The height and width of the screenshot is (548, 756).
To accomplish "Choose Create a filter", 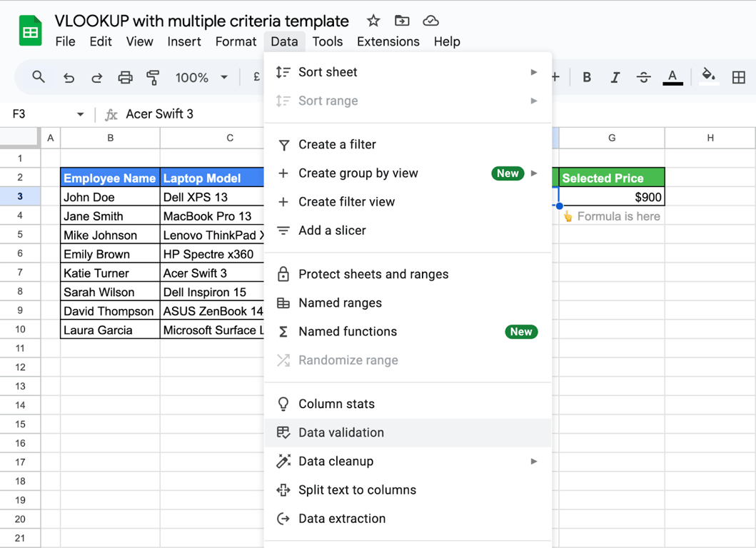I will tap(408, 145).
